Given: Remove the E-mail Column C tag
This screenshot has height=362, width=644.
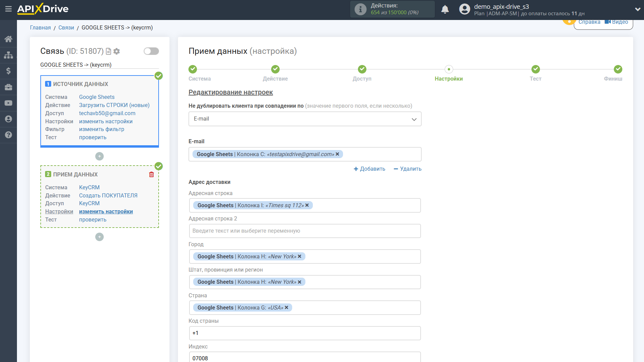Looking at the screenshot, I should pyautogui.click(x=338, y=154).
